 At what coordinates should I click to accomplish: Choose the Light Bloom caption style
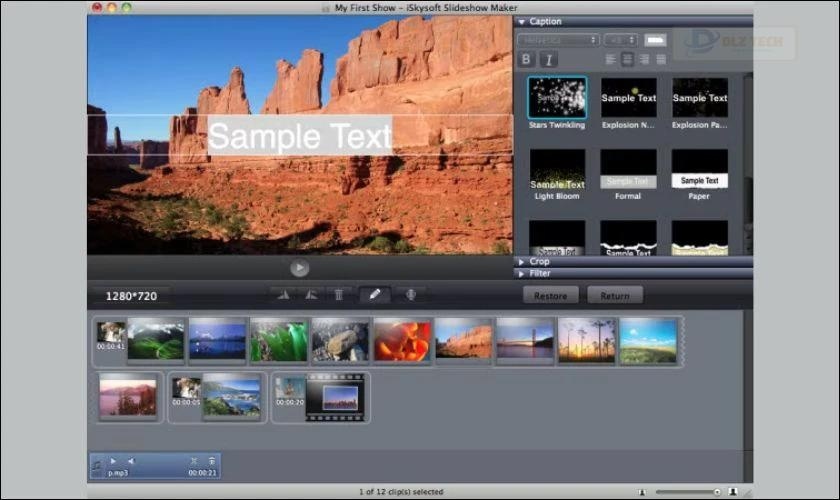557,169
